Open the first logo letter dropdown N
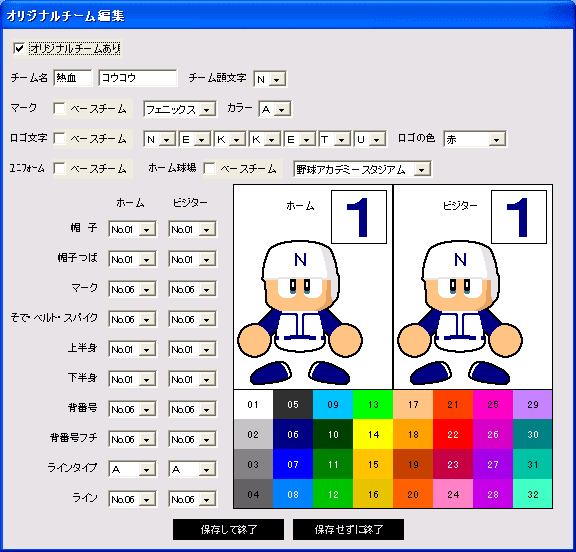Image resolution: width=576 pixels, height=552 pixels. (160, 139)
